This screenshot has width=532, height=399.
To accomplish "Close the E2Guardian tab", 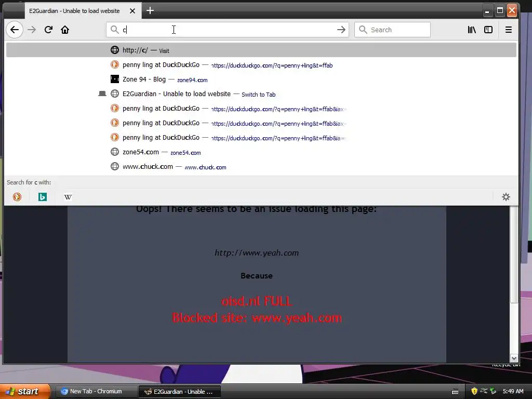I will pos(132,11).
